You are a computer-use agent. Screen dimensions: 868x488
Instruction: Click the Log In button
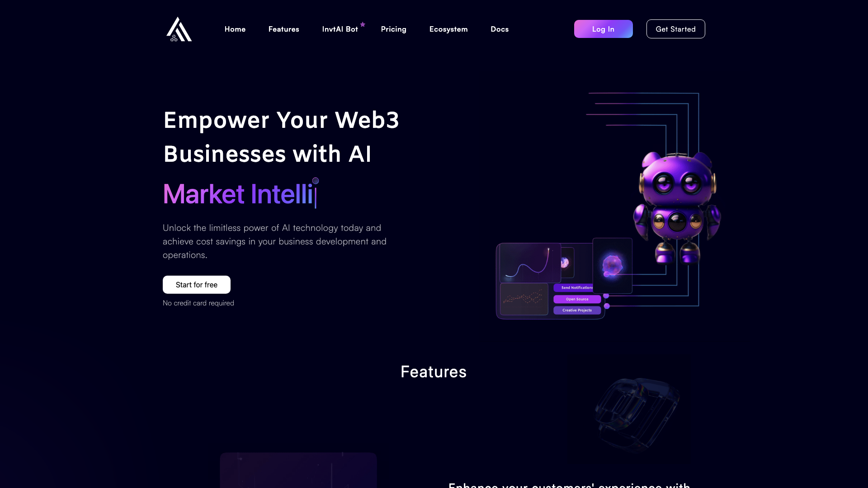[604, 28]
